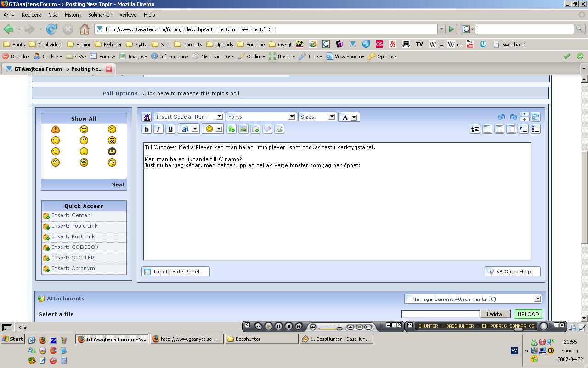Click the redo icon in the editor

click(513, 117)
